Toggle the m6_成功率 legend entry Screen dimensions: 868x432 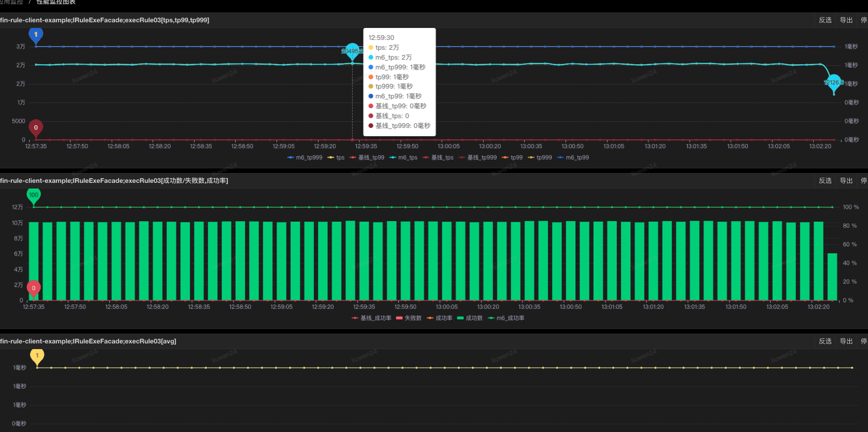coord(506,318)
